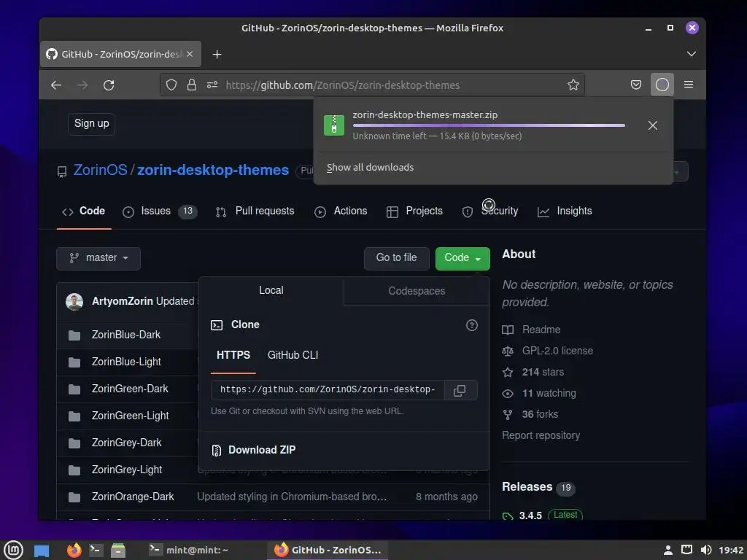The image size is (747, 560).
Task: Open the Linux Mint start menu
Action: tap(13, 550)
